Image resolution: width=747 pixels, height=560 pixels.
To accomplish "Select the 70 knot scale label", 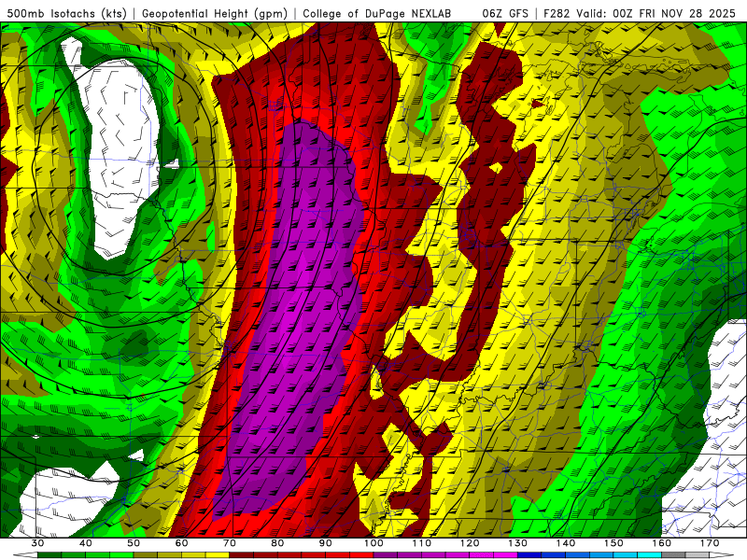I will coord(229,543).
